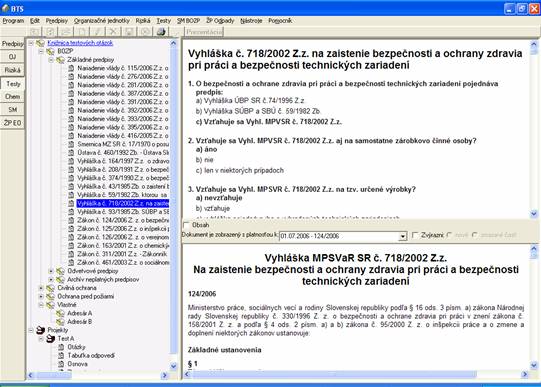Click document icon of Ústava č. 460/1992 Zb.
Screen dimensions: 541x387
coord(71,152)
